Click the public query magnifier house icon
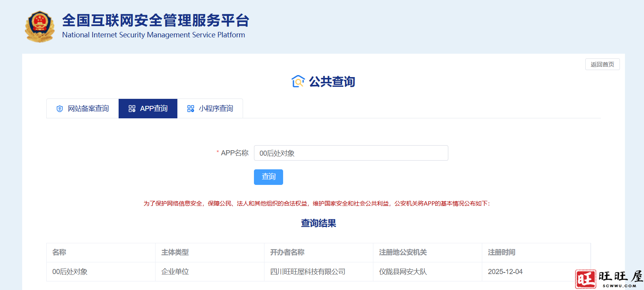Image resolution: width=644 pixels, height=290 pixels. (x=298, y=81)
